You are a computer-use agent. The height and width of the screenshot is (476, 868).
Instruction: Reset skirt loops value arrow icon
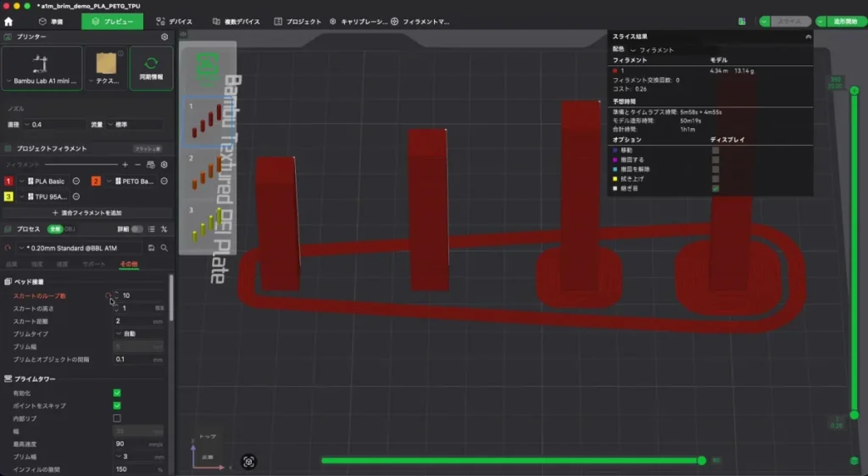(x=108, y=296)
